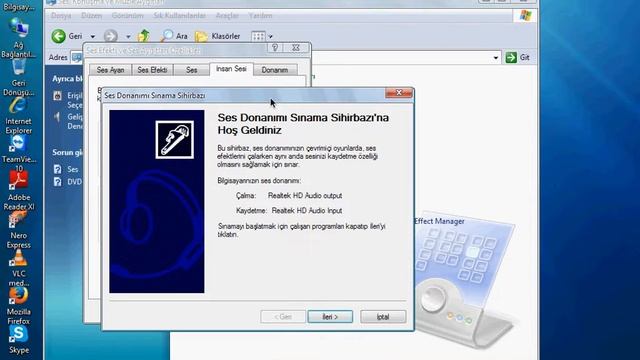The height and width of the screenshot is (360, 640).
Task: Expand the address bar dropdown
Action: click(496, 58)
